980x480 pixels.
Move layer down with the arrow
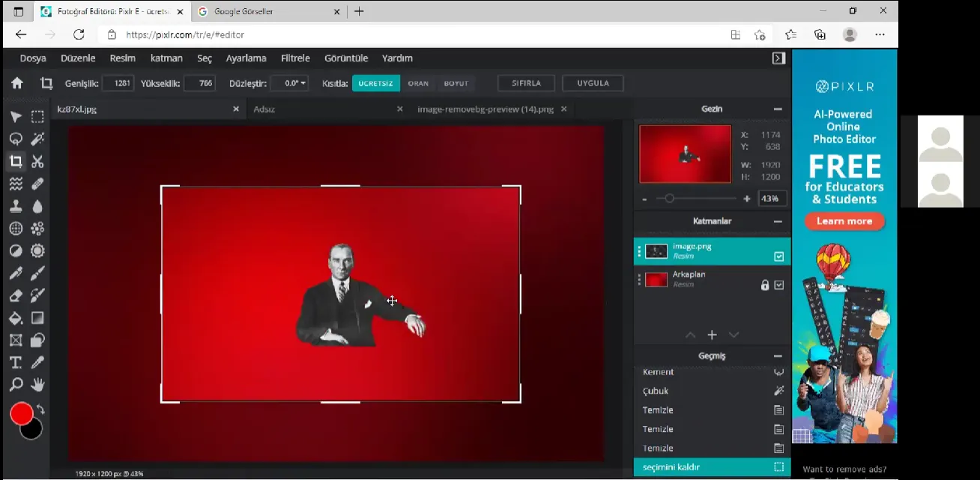(x=734, y=334)
